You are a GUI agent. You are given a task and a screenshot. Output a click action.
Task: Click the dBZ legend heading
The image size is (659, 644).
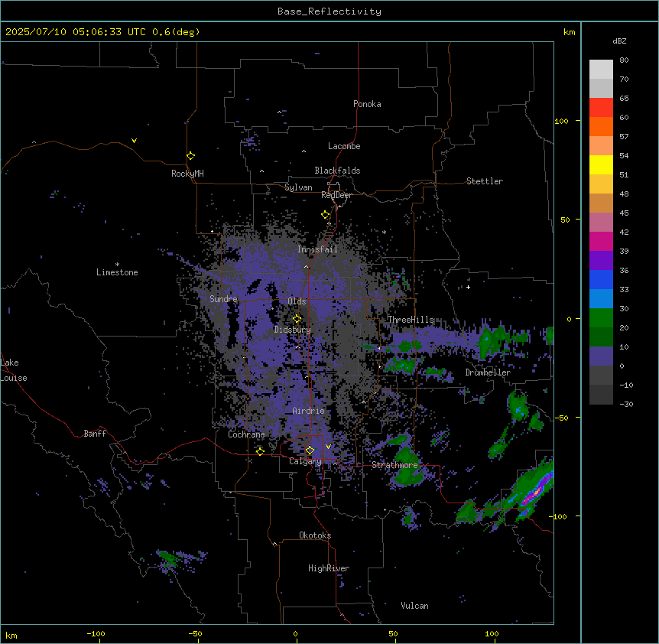pos(619,41)
